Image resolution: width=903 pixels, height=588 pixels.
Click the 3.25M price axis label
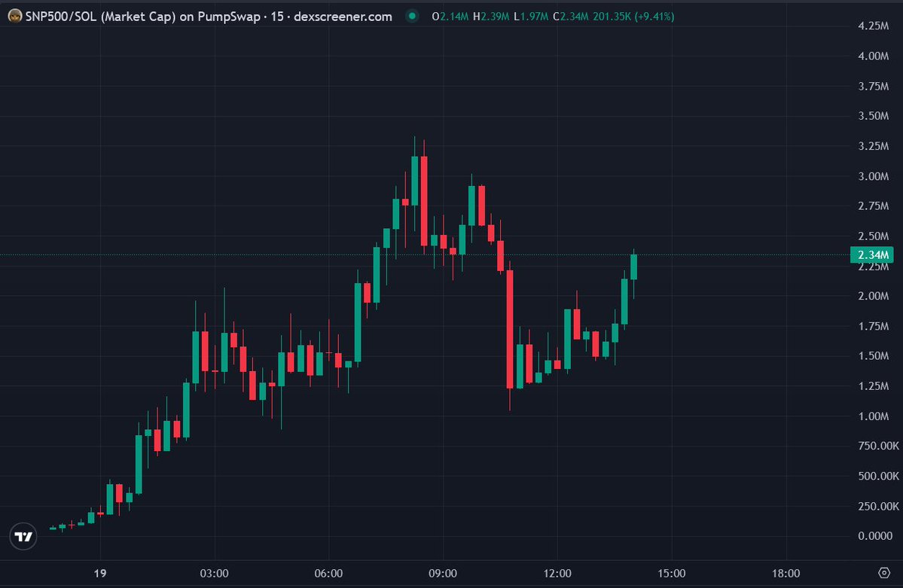873,146
